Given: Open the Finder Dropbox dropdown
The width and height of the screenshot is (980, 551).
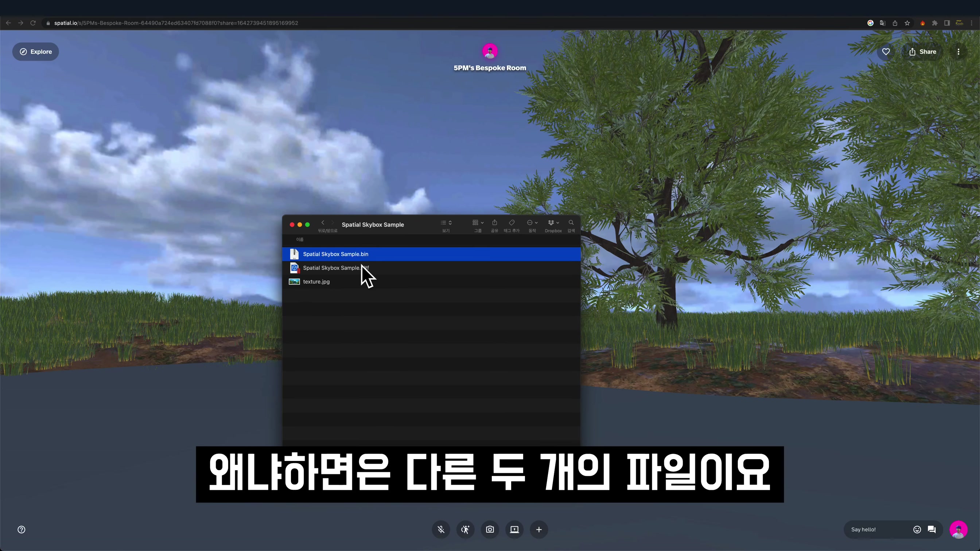Looking at the screenshot, I should [553, 223].
